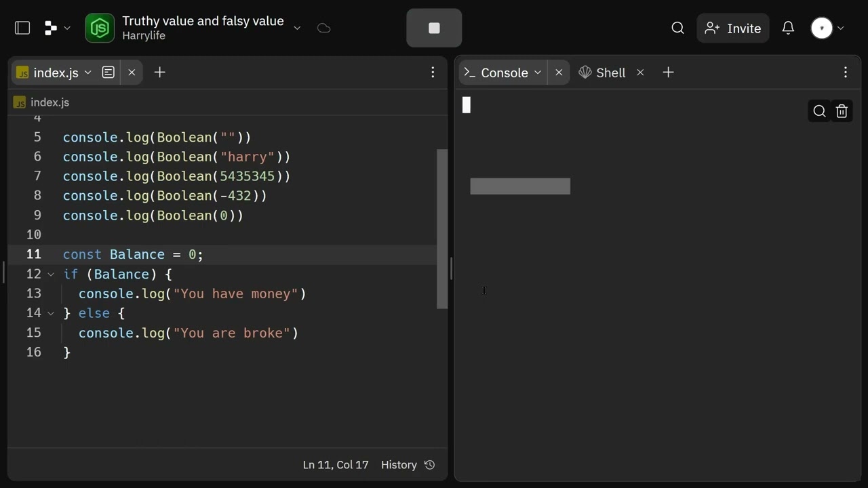Click the history clock icon

429,465
